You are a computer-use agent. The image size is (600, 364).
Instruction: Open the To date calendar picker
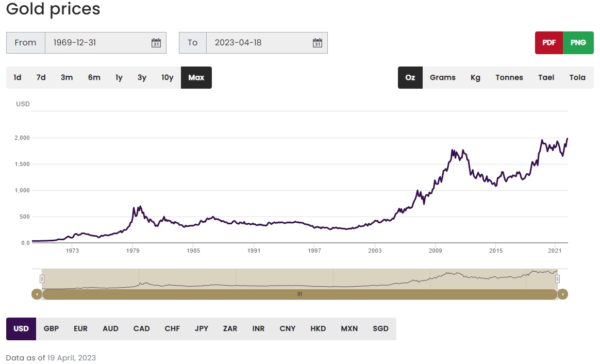pos(316,43)
